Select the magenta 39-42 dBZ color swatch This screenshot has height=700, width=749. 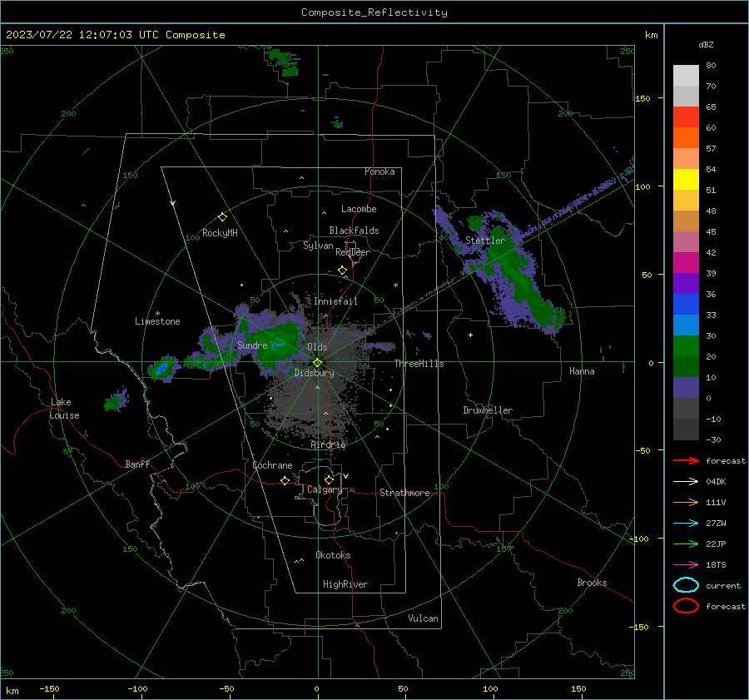(686, 263)
